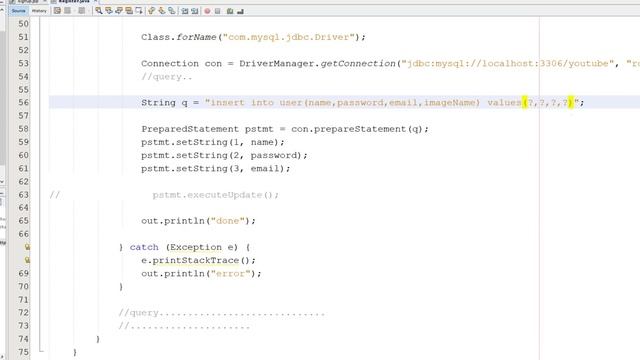The height and width of the screenshot is (360, 640).
Task: Go to Next Bookmark icon
Action: tap(162, 11)
